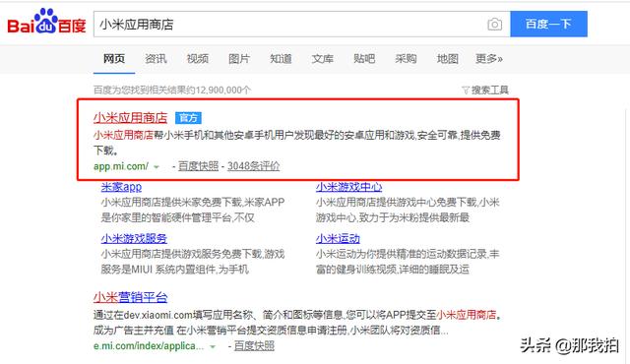Click the result count text 12,900,000个
This screenshot has height=364, width=630.
coord(222,90)
